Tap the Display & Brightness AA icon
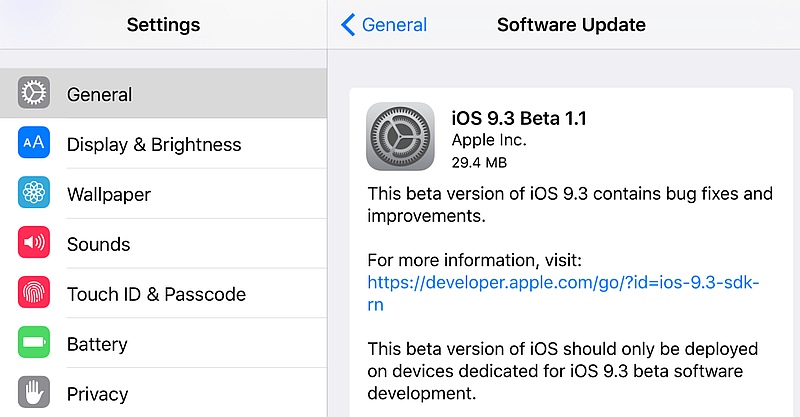Screen dimensions: 800x417 pyautogui.click(x=34, y=142)
